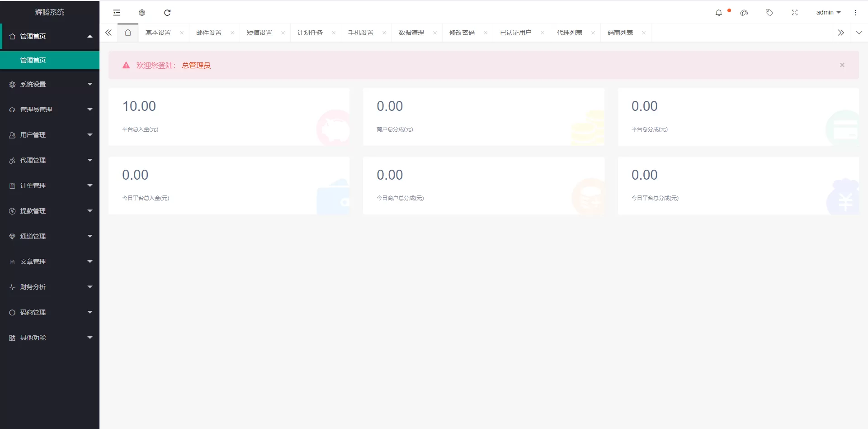The height and width of the screenshot is (429, 868).
Task: Switch to the 代理列表 tab
Action: (570, 33)
